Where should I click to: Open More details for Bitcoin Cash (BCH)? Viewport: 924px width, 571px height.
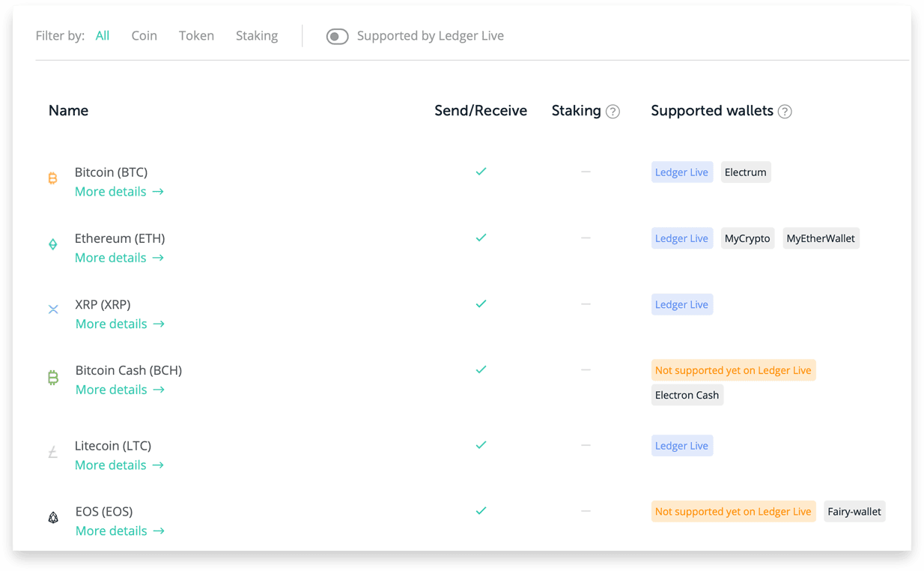[120, 390]
